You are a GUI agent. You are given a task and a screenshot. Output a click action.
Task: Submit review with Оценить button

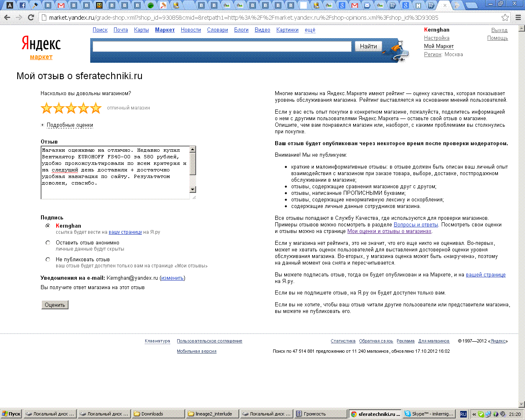point(55,305)
